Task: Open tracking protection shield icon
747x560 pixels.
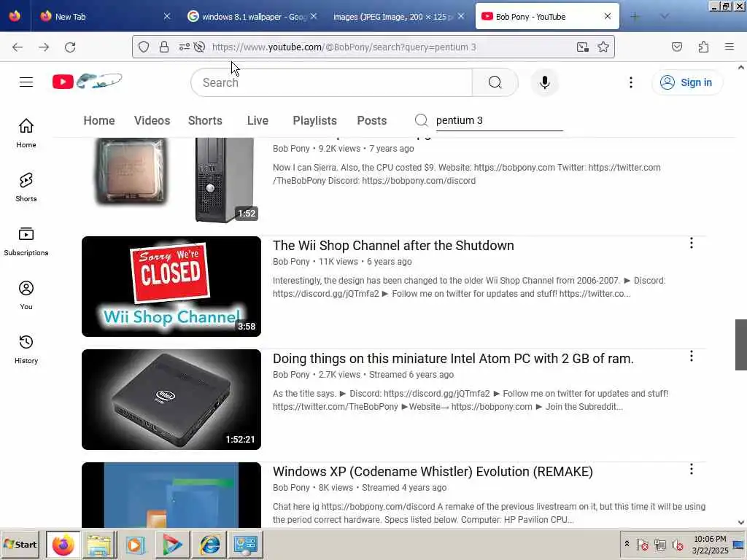Action: click(x=144, y=47)
